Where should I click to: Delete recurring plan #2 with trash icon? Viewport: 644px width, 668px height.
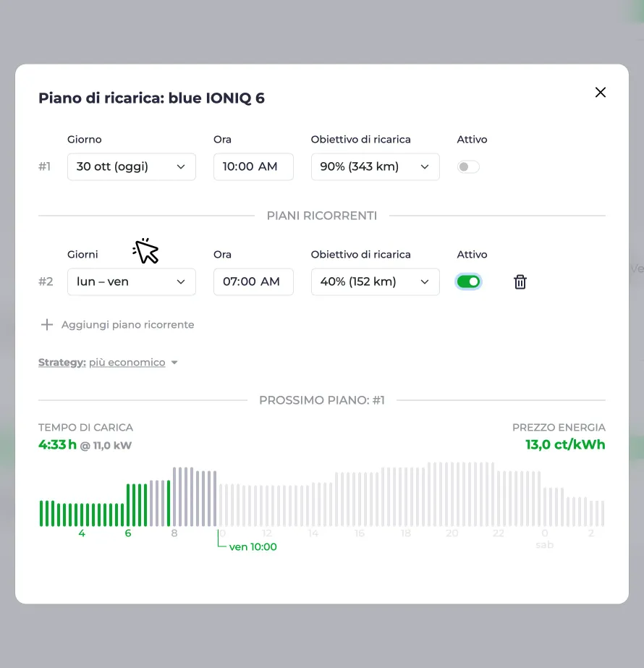pos(520,282)
